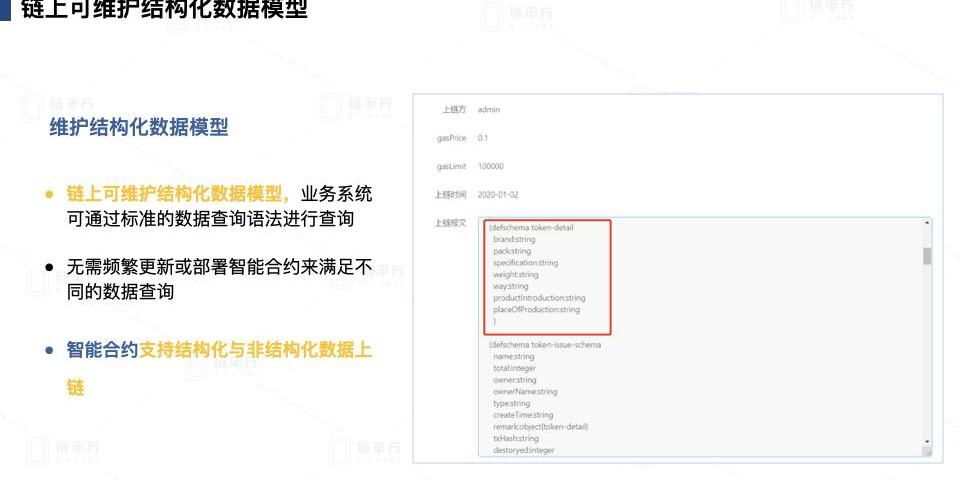The image size is (960, 480).
Task: Click the 'destoryed:integer' line
Action: (523, 450)
